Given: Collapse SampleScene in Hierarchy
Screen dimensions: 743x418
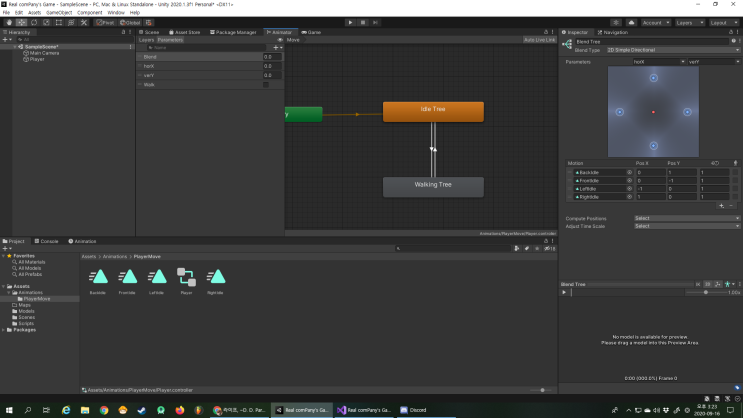Looking at the screenshot, I should click(15, 47).
